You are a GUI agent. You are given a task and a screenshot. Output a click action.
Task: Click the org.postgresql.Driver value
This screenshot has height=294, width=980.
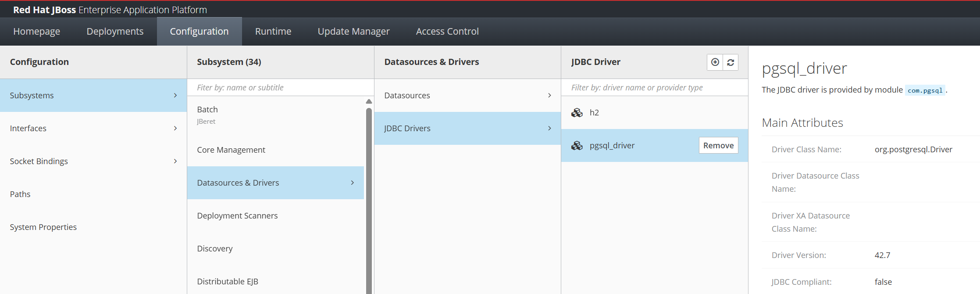click(913, 149)
